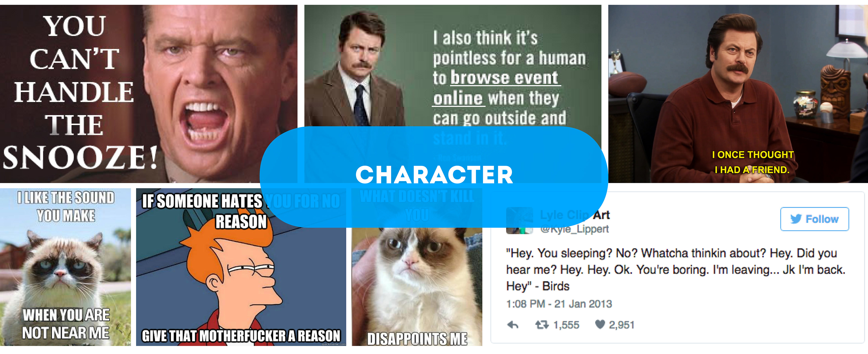Viewport: 868px width, 354px height.
Task: Select the 'If someone hates you' Fry meme
Action: click(241, 267)
